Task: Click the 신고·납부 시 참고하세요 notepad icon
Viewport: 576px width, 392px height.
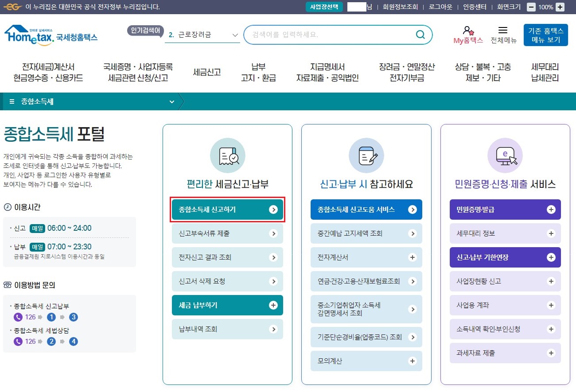Action: [366, 155]
